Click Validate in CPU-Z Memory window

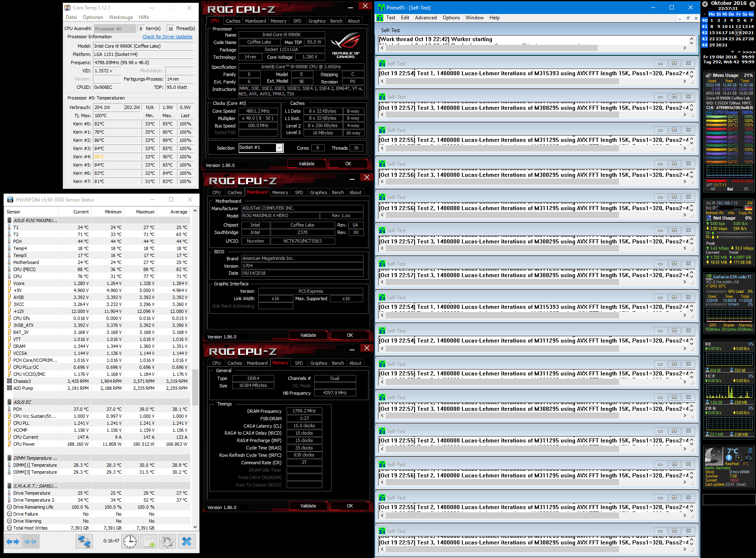(x=308, y=506)
